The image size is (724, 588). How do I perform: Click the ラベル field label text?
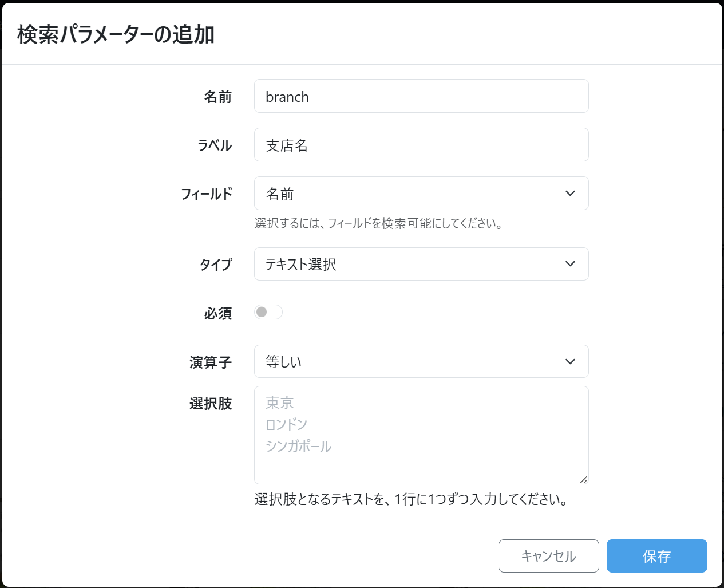tap(215, 145)
